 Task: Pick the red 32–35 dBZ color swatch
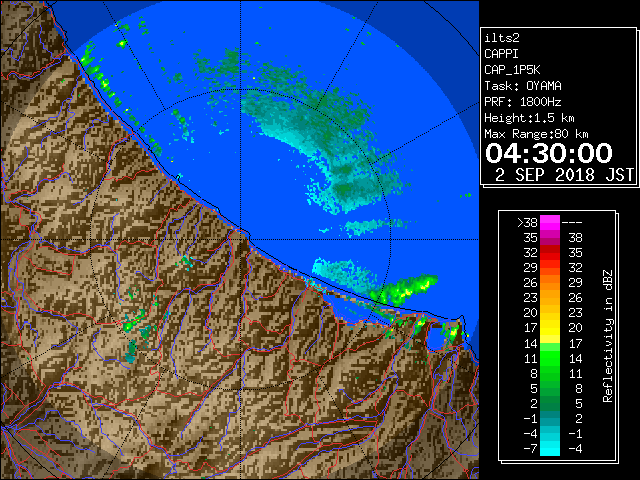[x=550, y=253]
